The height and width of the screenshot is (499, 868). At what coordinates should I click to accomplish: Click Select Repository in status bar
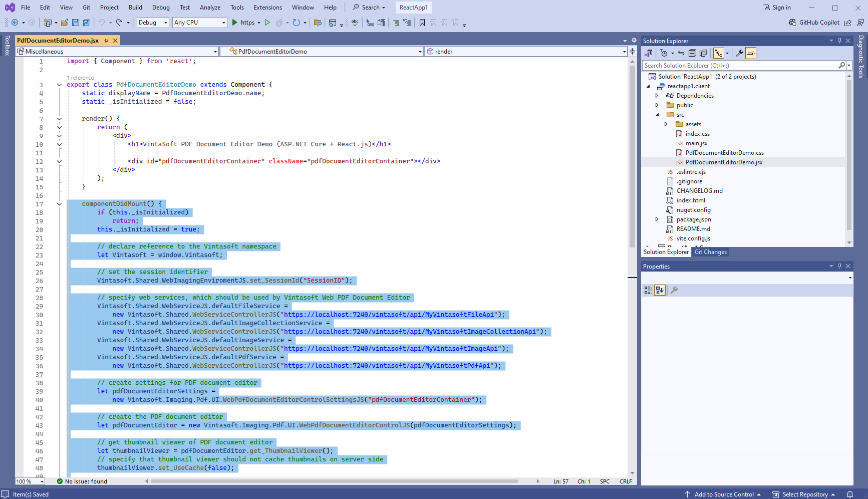tap(804, 494)
